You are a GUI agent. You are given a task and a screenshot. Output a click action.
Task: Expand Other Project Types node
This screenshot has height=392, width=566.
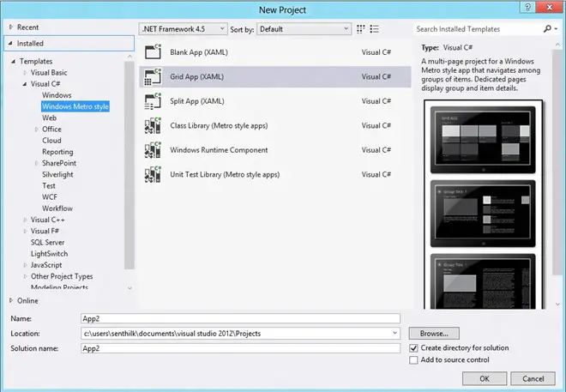25,276
